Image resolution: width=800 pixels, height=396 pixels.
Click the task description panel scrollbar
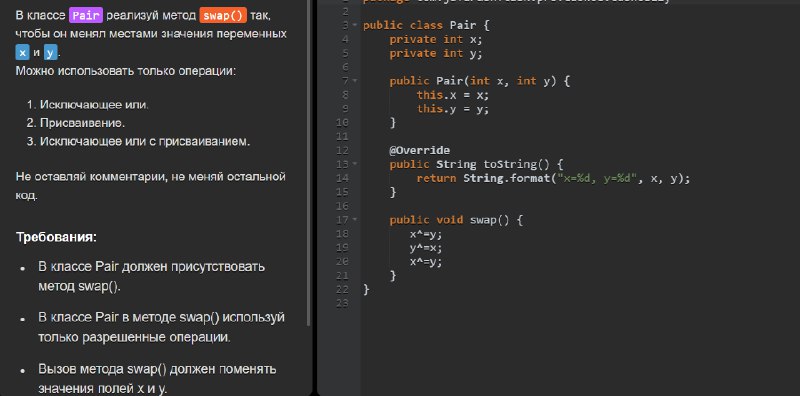[x=308, y=163]
